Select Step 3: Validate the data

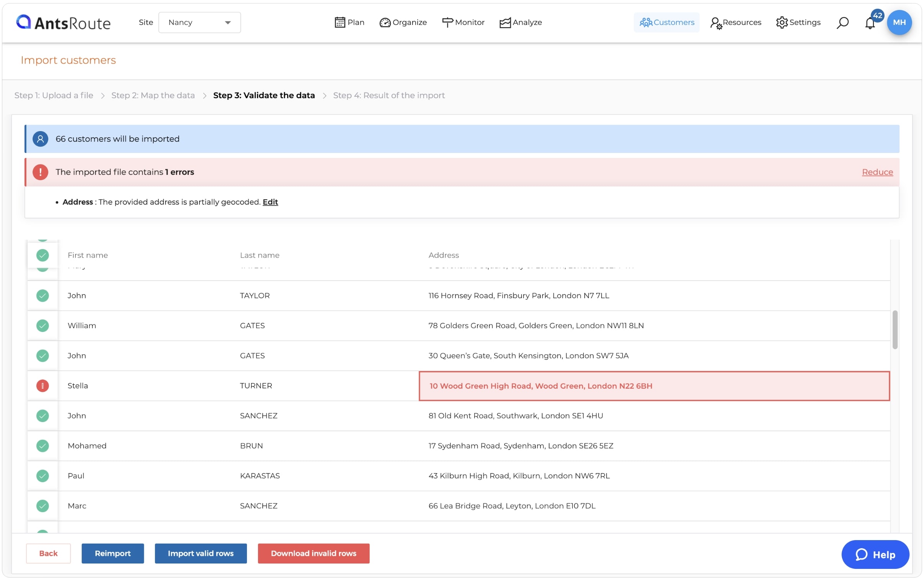264,95
